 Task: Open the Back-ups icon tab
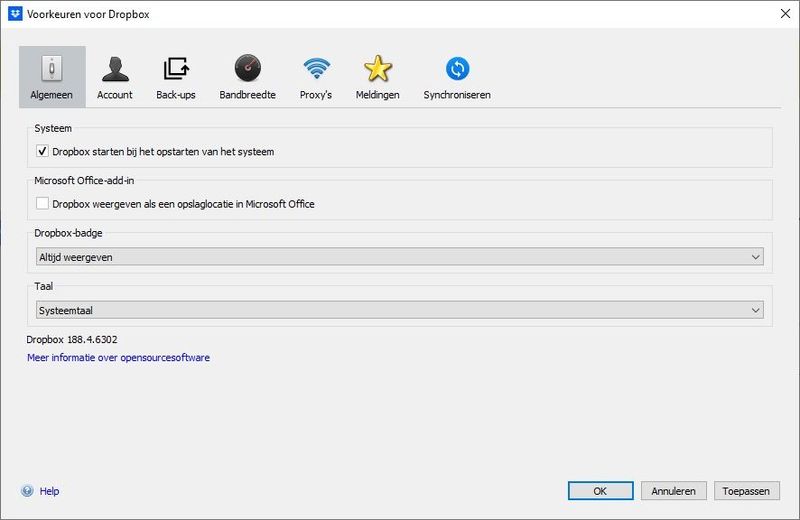point(176,77)
